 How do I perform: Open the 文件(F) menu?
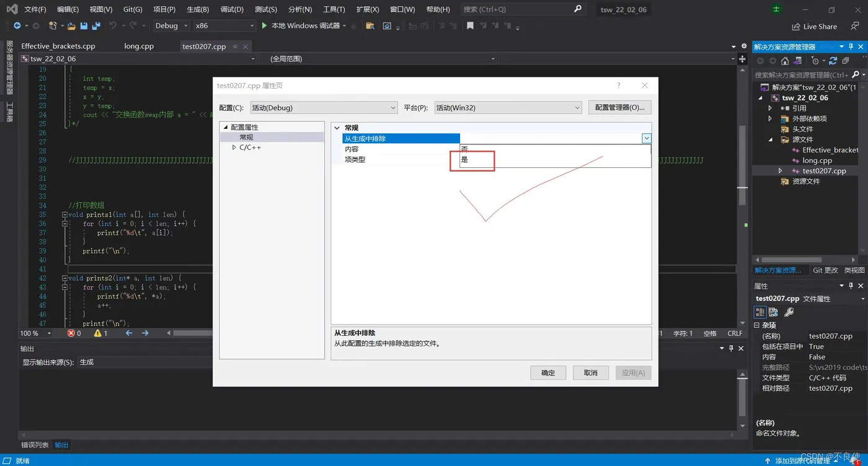coord(35,9)
